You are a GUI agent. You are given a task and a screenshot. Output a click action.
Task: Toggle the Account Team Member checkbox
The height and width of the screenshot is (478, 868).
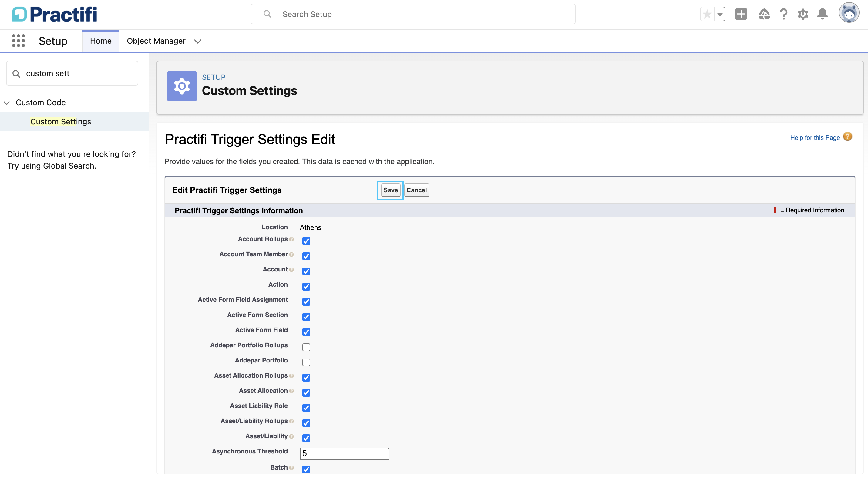coord(306,256)
